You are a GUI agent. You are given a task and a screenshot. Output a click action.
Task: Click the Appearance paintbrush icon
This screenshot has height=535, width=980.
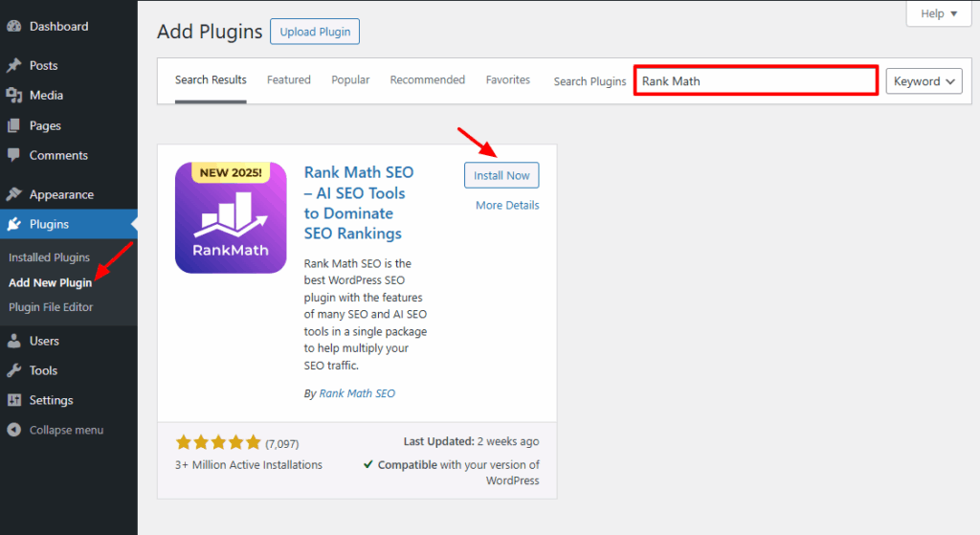[13, 194]
